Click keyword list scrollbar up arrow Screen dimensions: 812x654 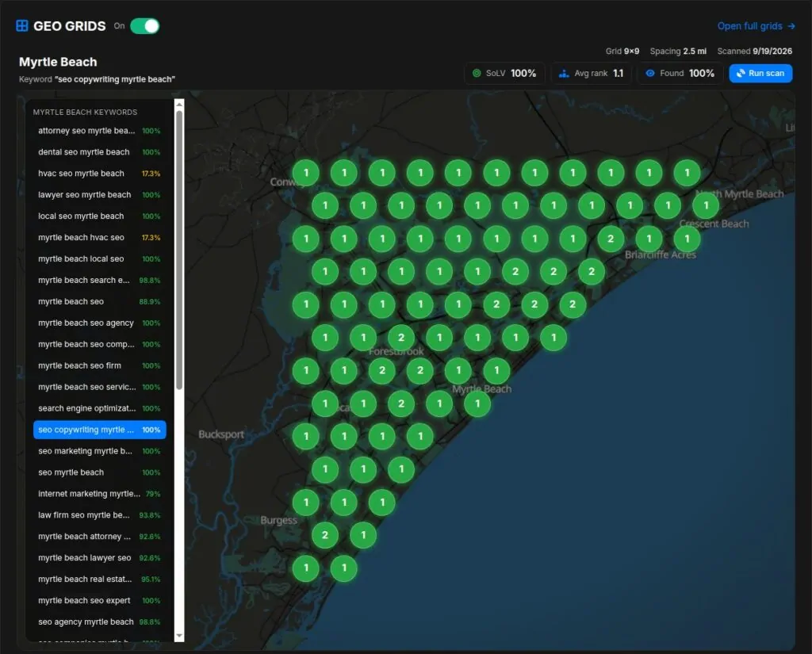click(179, 104)
